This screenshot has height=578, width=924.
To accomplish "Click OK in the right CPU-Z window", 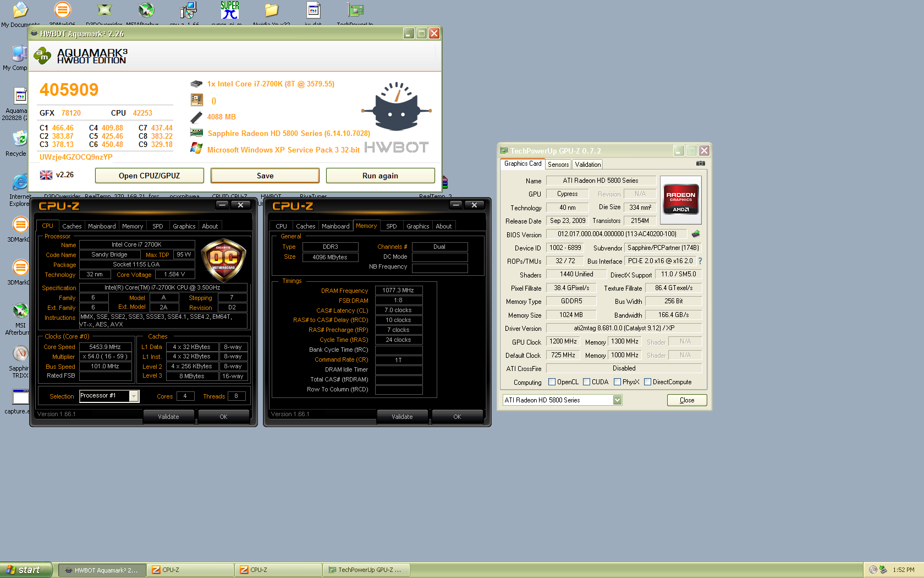I will coord(457,417).
